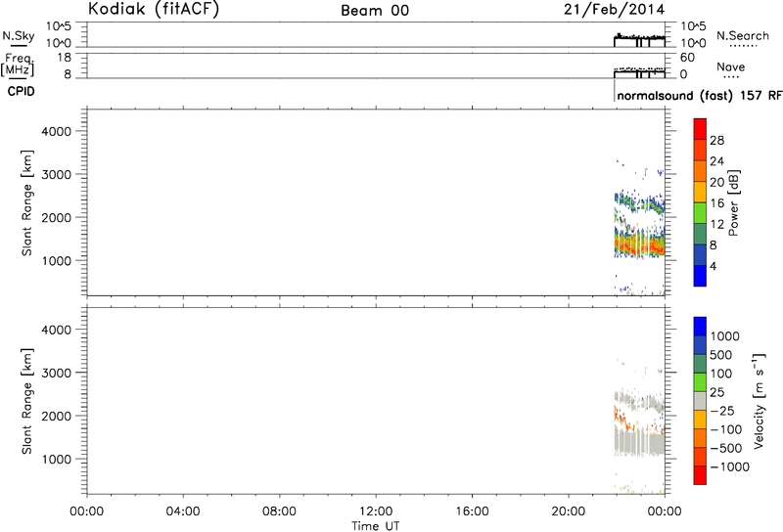This screenshot has width=783, height=532.
Task: Click the '16:00' time axis label
Action: (473, 511)
